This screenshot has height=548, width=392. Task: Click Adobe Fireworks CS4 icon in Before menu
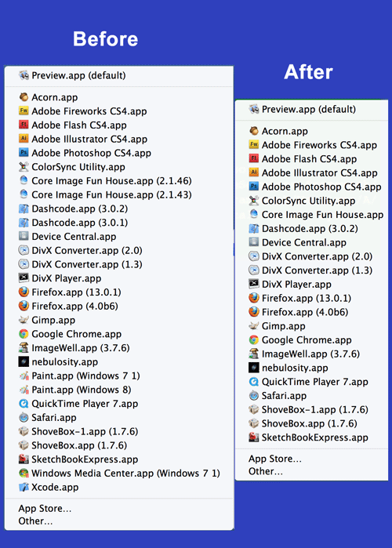(24, 111)
